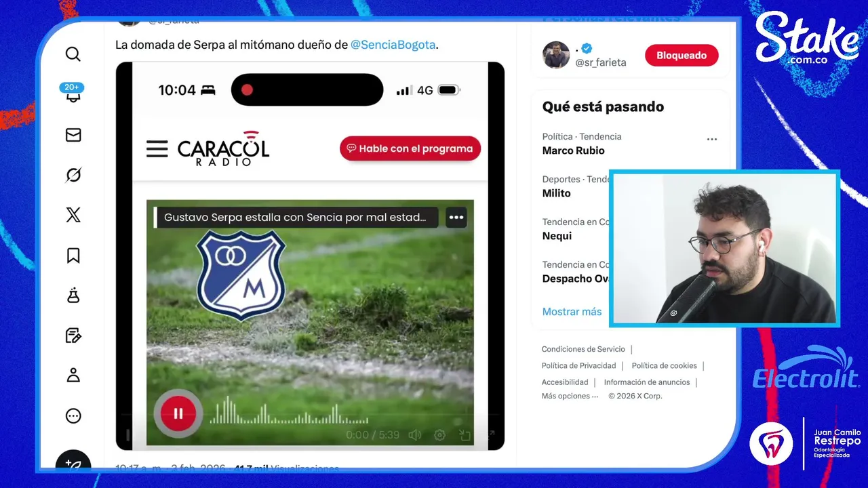Click the Caracol Radio logo
This screenshot has height=488, width=868.
tap(223, 148)
